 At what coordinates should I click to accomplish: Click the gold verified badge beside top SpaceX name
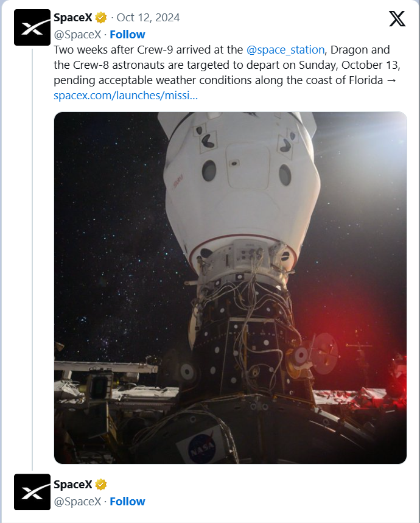pyautogui.click(x=101, y=18)
